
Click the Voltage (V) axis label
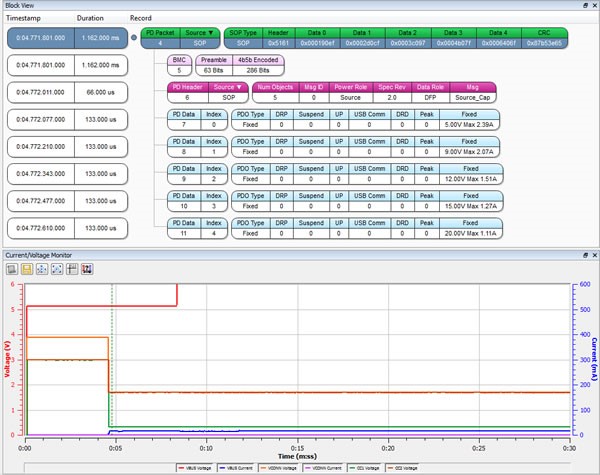[x=7, y=359]
